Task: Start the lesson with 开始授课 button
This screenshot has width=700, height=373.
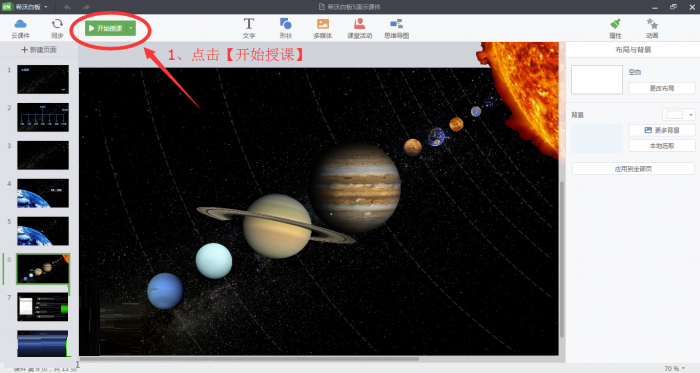Action: (106, 28)
